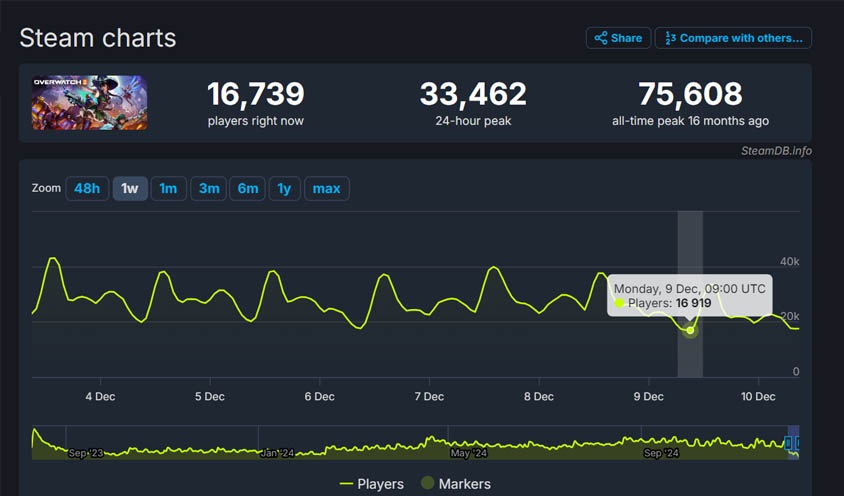This screenshot has width=844, height=496.
Task: Click the 40k y-axis label
Action: pyautogui.click(x=790, y=262)
